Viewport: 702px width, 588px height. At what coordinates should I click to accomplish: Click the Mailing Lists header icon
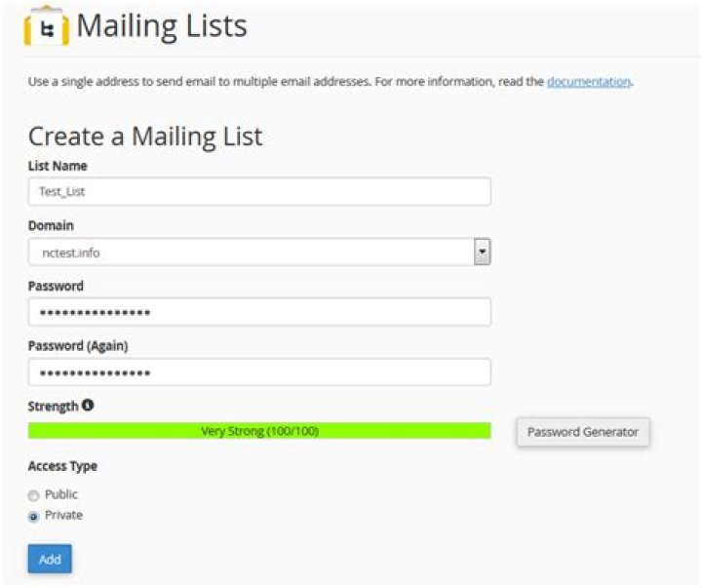tap(46, 27)
